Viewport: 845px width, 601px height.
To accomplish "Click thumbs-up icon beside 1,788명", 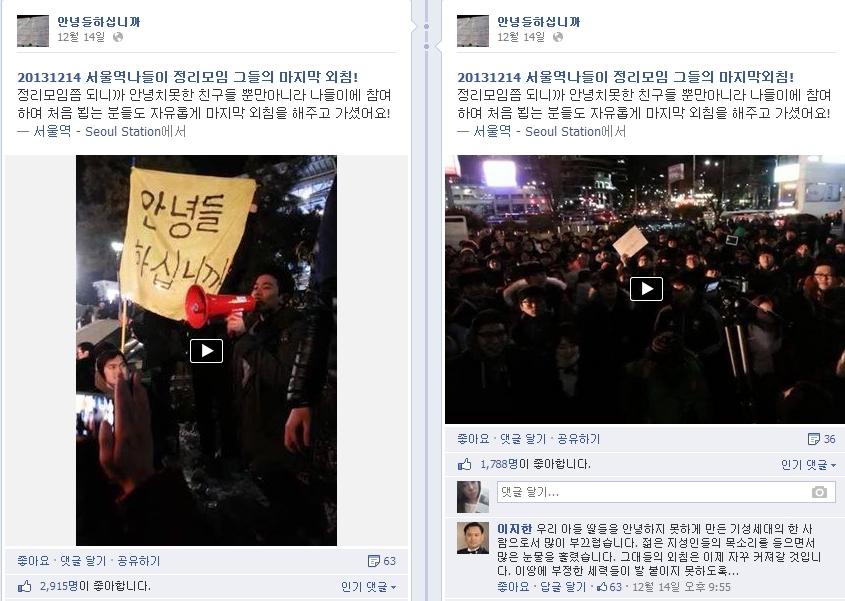I will click(x=465, y=464).
